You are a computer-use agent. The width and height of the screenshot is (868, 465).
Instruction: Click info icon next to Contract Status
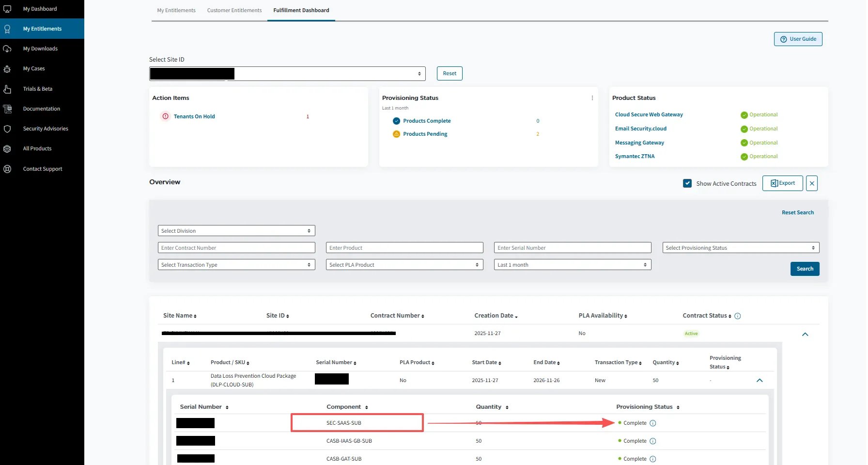pos(737,316)
